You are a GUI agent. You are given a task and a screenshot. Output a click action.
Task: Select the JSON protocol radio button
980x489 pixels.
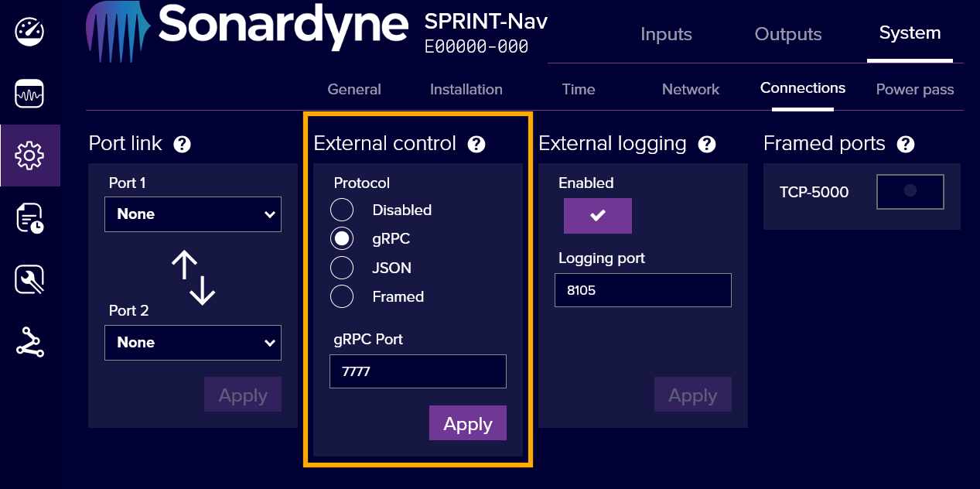click(x=342, y=268)
